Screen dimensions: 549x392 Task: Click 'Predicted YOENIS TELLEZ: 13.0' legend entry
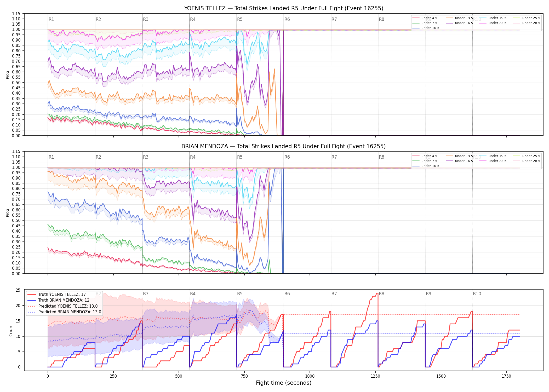click(62, 306)
